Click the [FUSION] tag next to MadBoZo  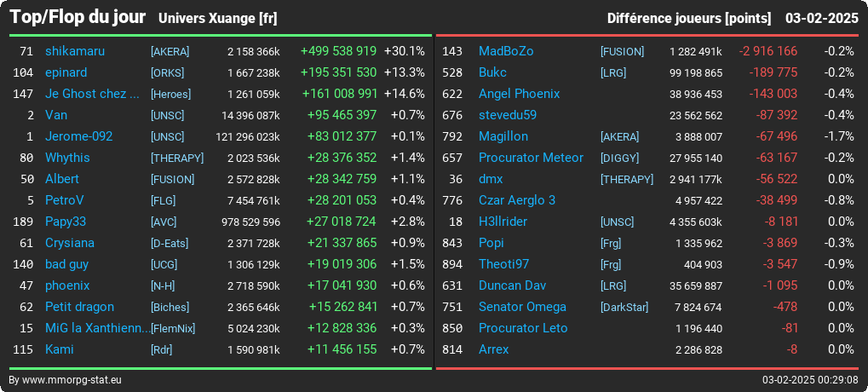pyautogui.click(x=622, y=51)
